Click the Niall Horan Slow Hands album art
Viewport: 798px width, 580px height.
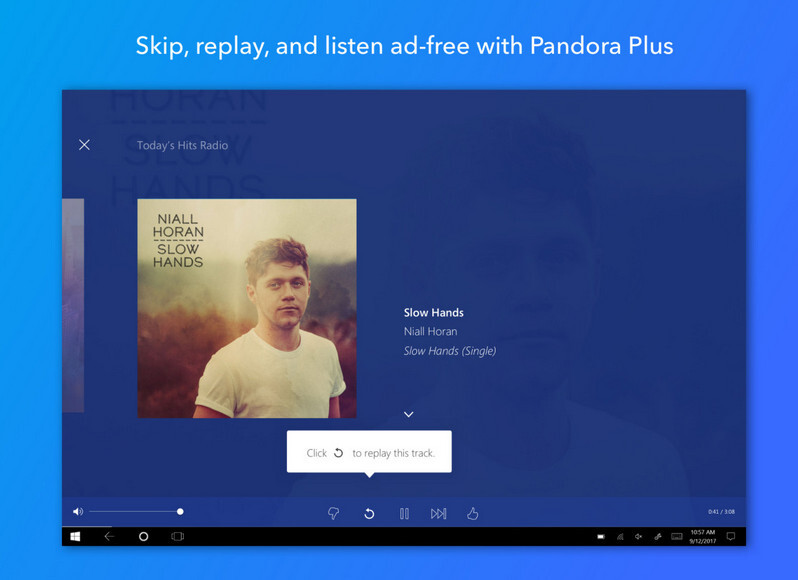pos(247,308)
